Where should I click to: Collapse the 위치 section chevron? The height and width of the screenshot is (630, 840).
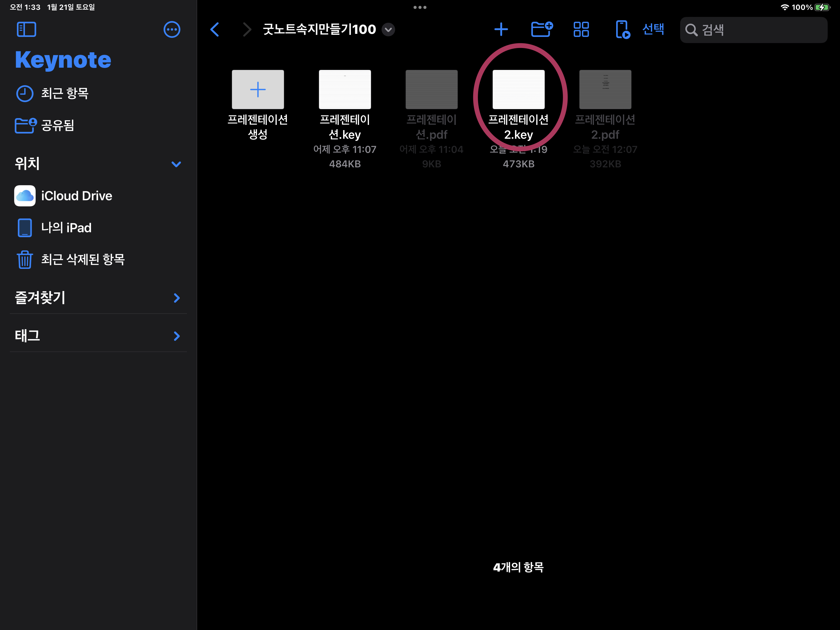pyautogui.click(x=176, y=164)
